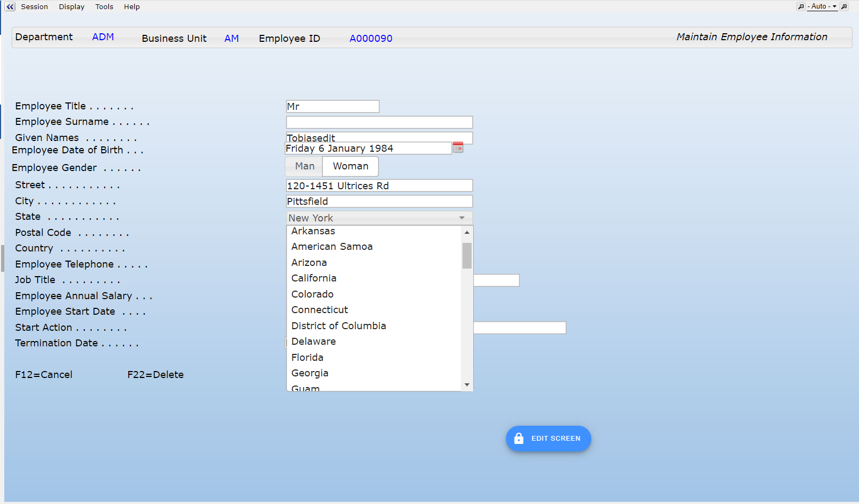Click F12=Cancel link
859x504 pixels.
coord(43,375)
